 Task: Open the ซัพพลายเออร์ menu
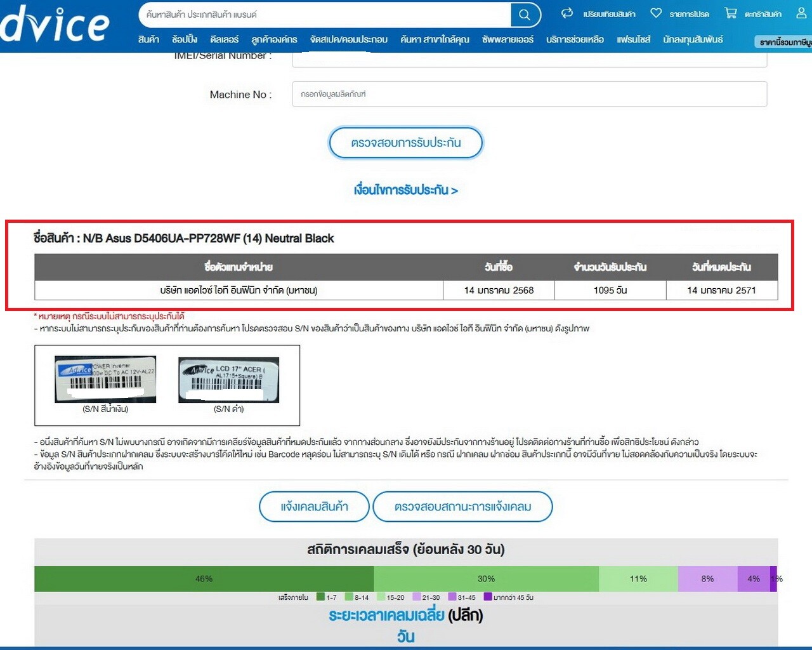pos(507,39)
